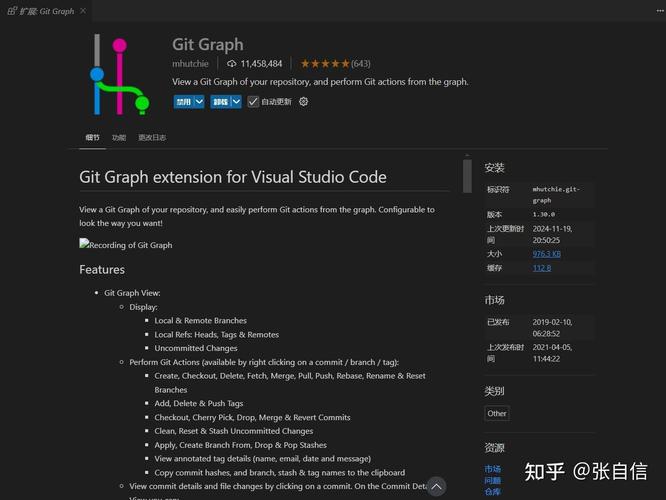Screen dimensions: 666x500
Task: Switch to the 细节 details tab
Action: [92, 137]
